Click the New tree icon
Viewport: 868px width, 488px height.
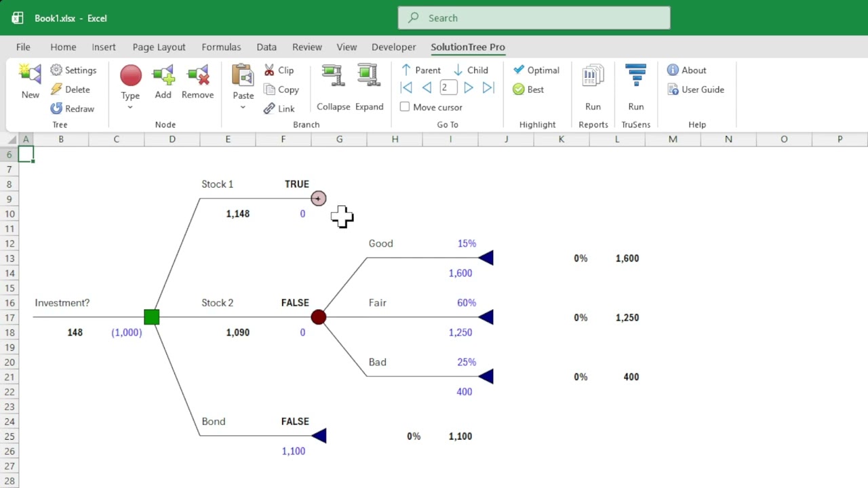[30, 74]
